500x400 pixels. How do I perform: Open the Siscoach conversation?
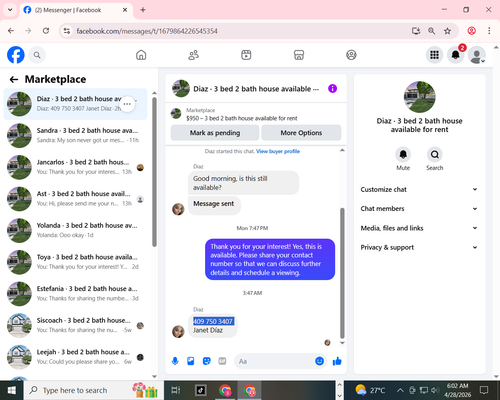point(75,326)
